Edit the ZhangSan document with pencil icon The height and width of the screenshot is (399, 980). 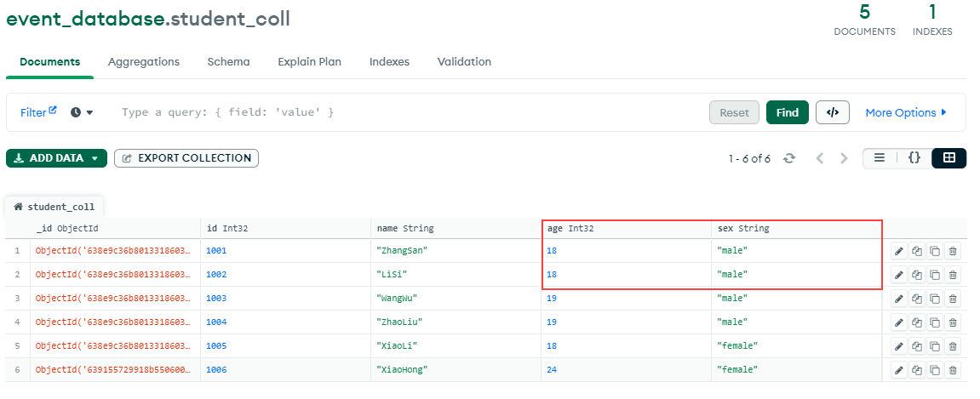click(x=898, y=251)
